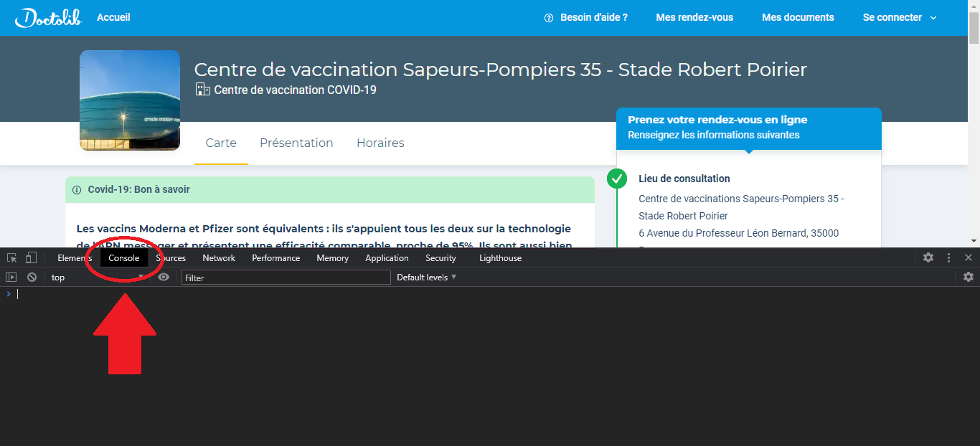Click the page scrollbar down arrow
This screenshot has height=446, width=980.
pos(974,241)
